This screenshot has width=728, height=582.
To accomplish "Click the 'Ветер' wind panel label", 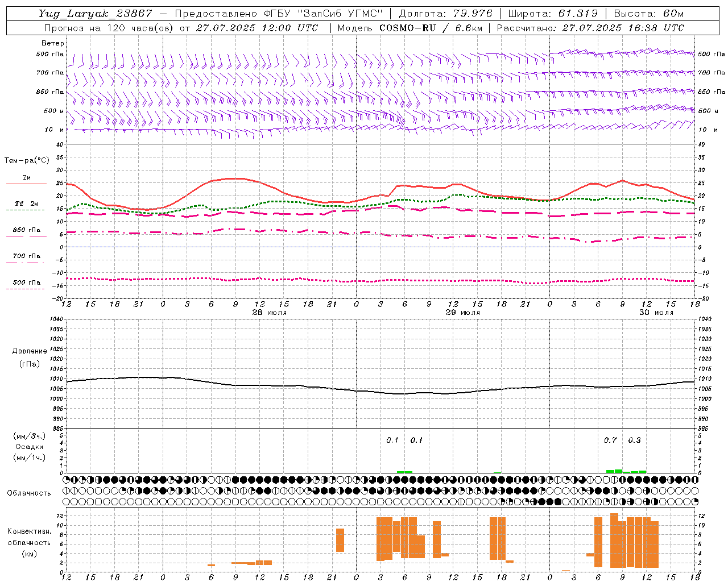I will coord(53,43).
